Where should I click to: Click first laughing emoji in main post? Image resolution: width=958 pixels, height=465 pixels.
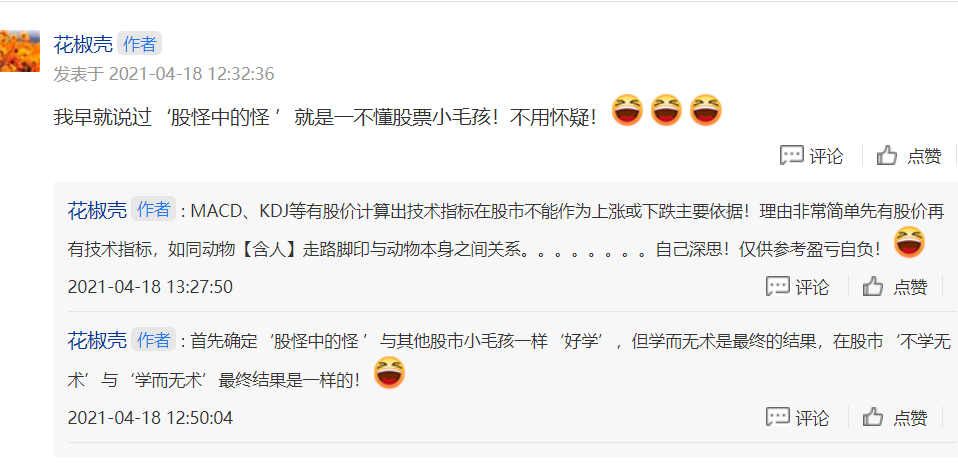(x=627, y=111)
